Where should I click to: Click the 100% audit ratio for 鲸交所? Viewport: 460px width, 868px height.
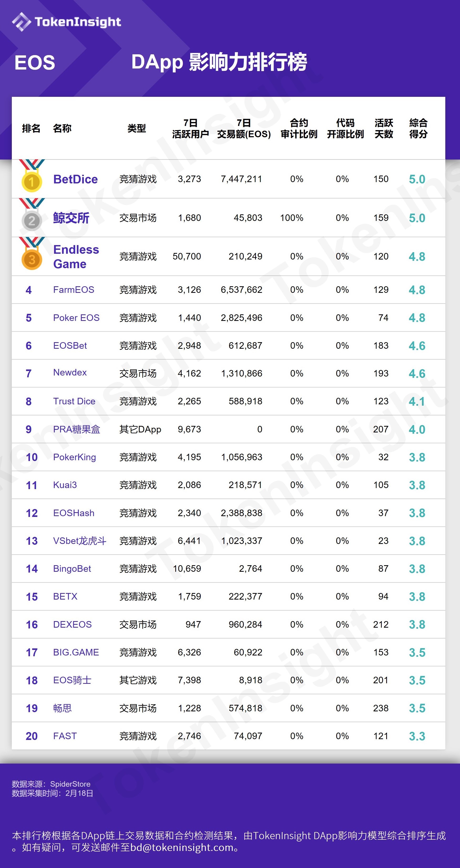click(x=291, y=218)
